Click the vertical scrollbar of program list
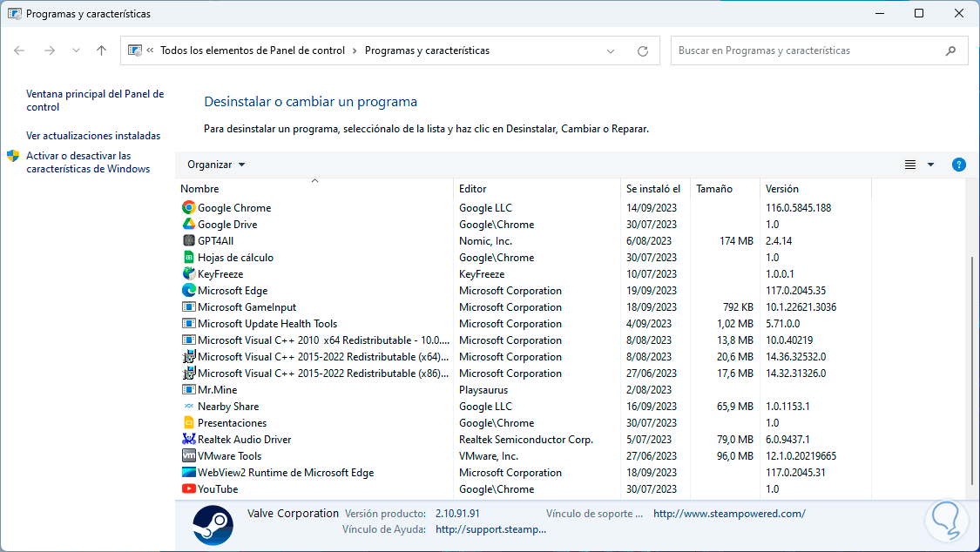Screen dimensions: 980x552 tap(971, 371)
